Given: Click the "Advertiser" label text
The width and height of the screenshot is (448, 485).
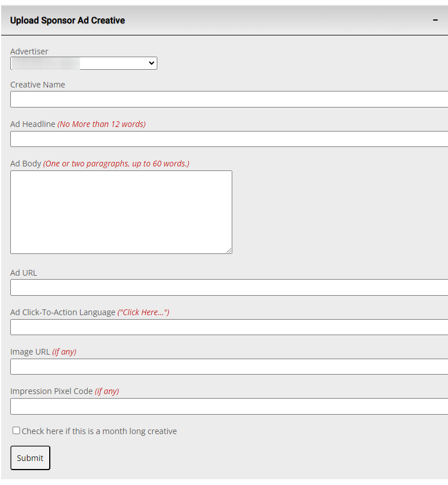Looking at the screenshot, I should 29,51.
